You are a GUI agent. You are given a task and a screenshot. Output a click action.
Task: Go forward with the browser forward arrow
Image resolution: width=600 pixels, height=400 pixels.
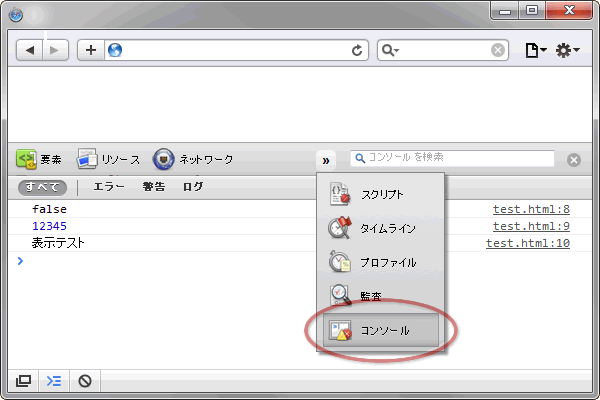55,50
